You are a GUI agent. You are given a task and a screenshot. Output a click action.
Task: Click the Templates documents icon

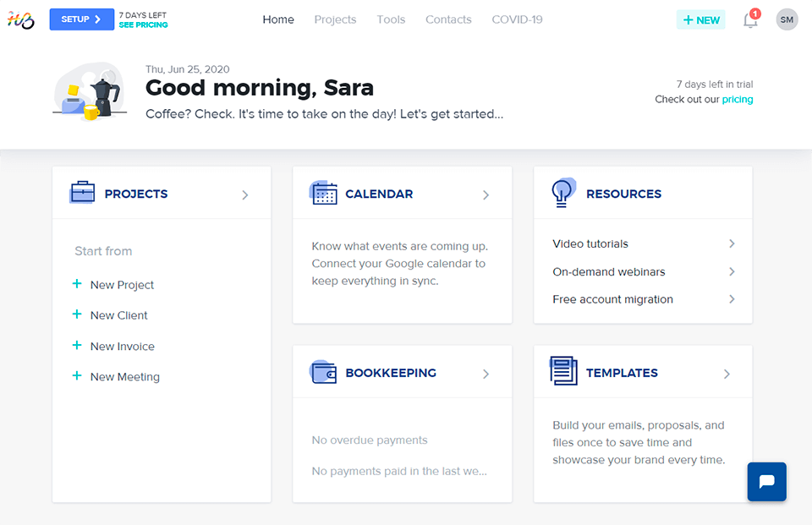coord(563,372)
